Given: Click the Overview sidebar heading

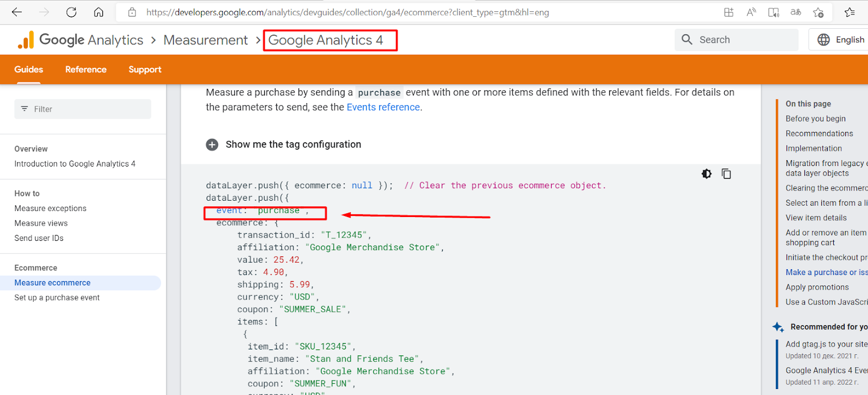Looking at the screenshot, I should [x=31, y=149].
